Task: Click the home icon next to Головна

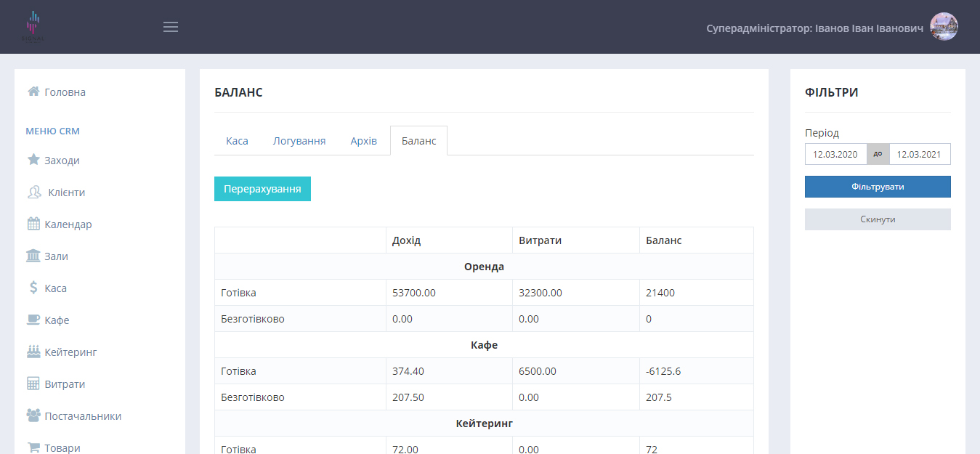Action: click(x=33, y=92)
